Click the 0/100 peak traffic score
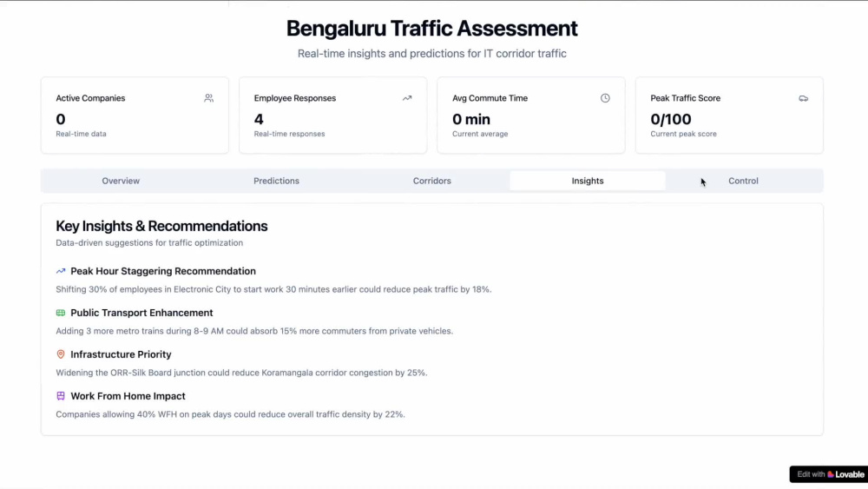Image resolution: width=868 pixels, height=489 pixels. click(x=670, y=119)
